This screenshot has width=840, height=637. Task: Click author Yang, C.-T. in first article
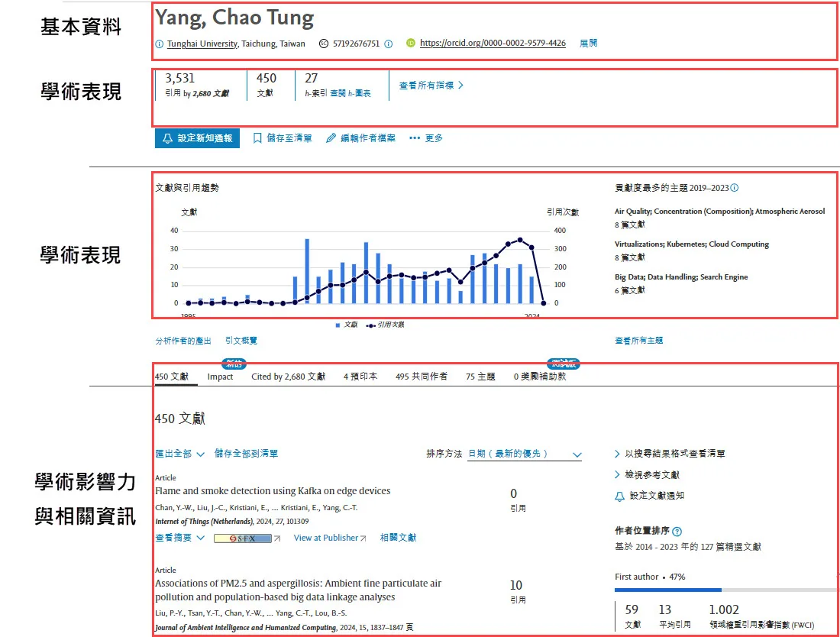tap(340, 508)
